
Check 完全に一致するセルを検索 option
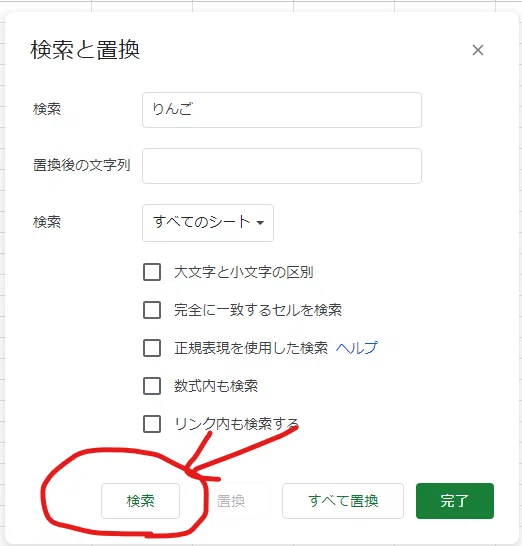click(152, 310)
